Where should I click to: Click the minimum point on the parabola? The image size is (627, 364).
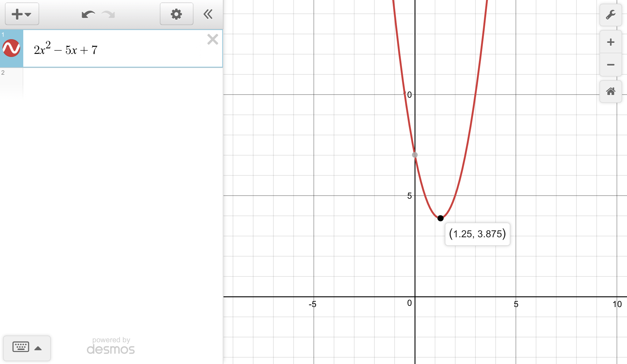pos(440,218)
